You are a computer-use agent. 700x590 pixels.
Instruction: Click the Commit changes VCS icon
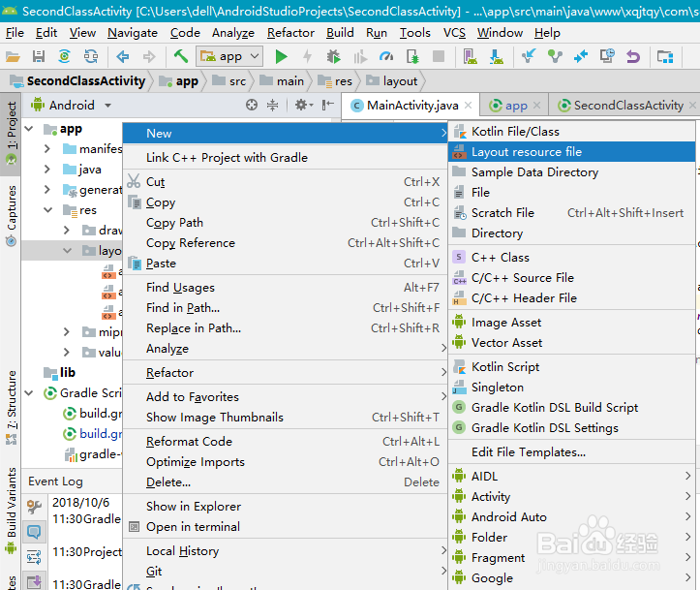pyautogui.click(x=555, y=57)
